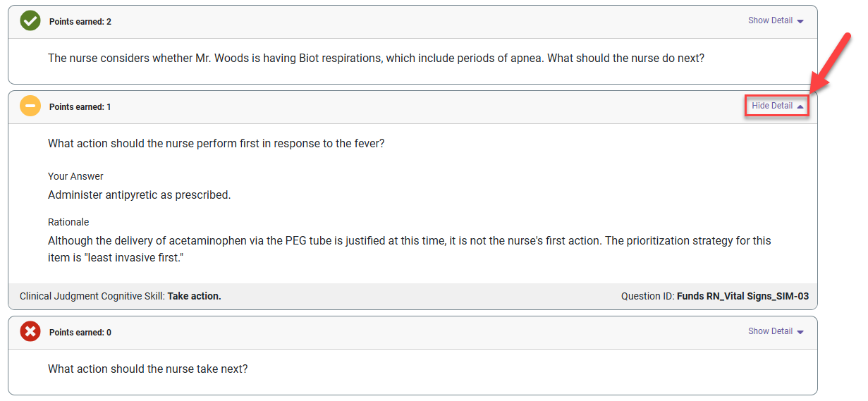868x401 pixels.
Task: Click the red X incorrect-answer icon
Action: point(30,332)
